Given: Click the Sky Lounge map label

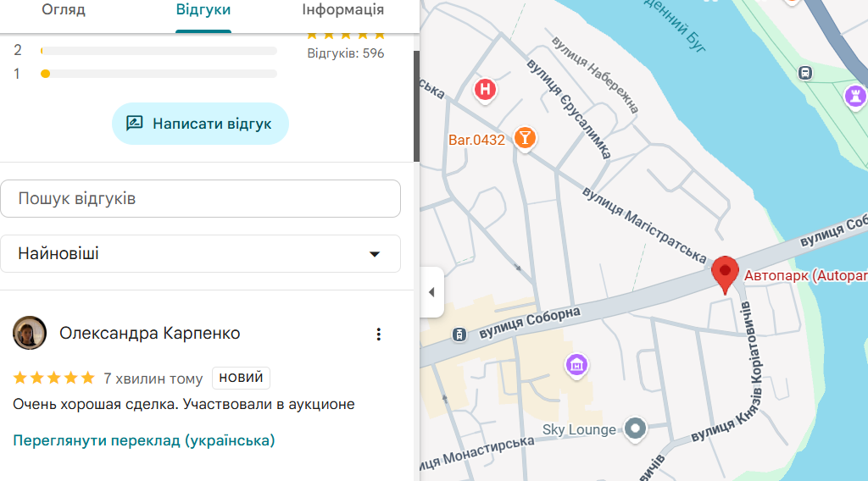Looking at the screenshot, I should pyautogui.click(x=579, y=429).
